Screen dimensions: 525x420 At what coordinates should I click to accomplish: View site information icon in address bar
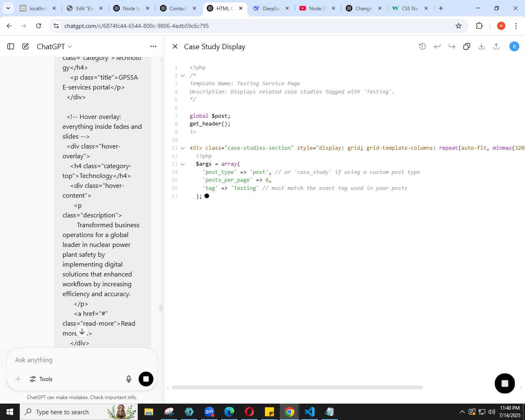(56, 26)
